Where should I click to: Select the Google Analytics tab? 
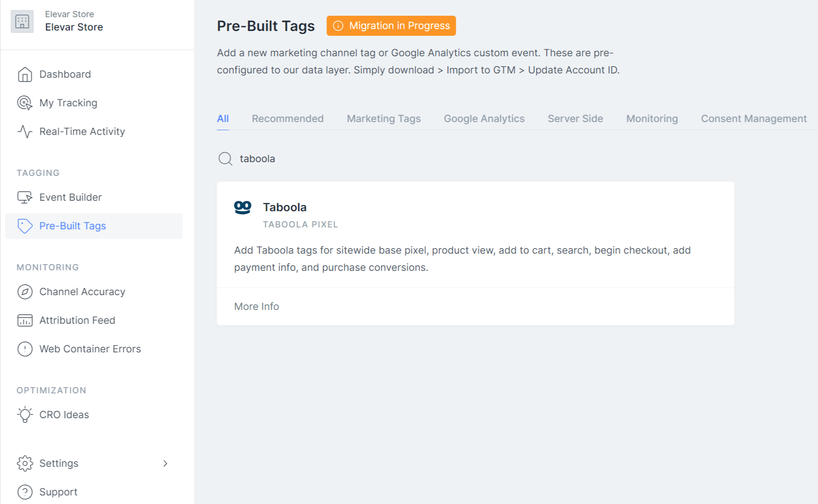(484, 119)
